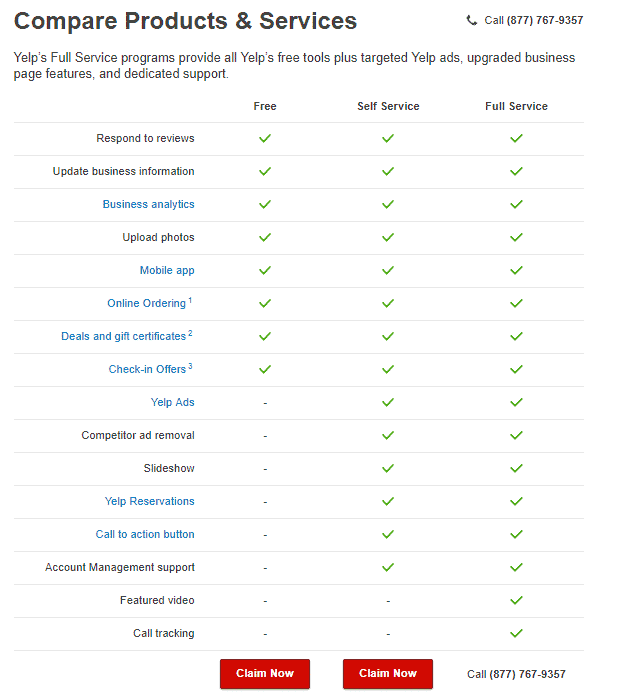Open the Yelp Ads link
628x692 pixels.
coord(172,402)
